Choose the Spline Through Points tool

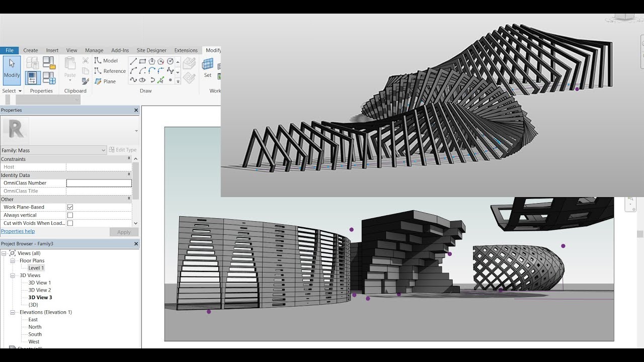(171, 71)
